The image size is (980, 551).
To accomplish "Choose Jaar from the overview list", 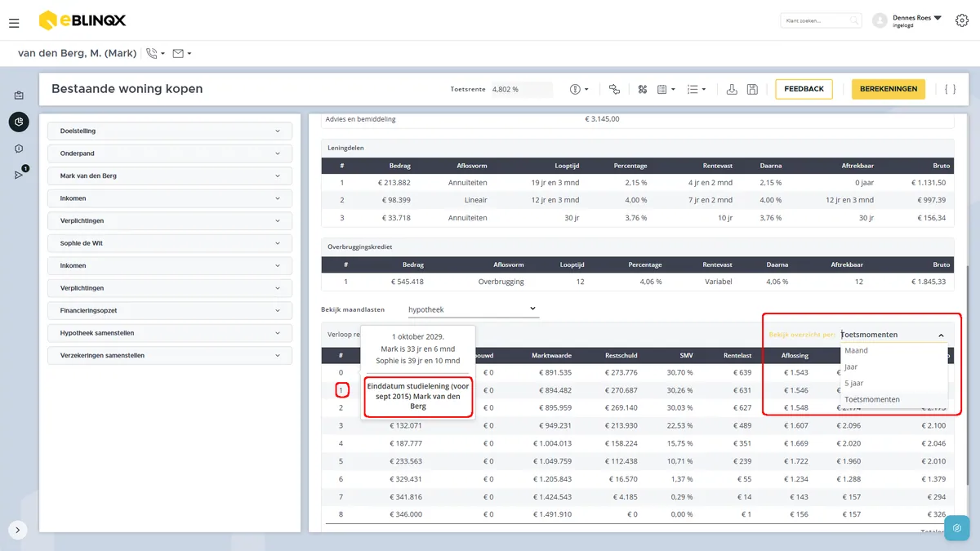I will point(894,367).
